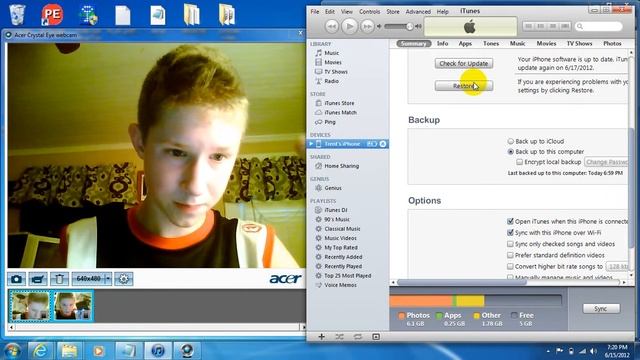Click the iTunes search field
Image resolution: width=640 pixels, height=360 pixels.
click(599, 27)
